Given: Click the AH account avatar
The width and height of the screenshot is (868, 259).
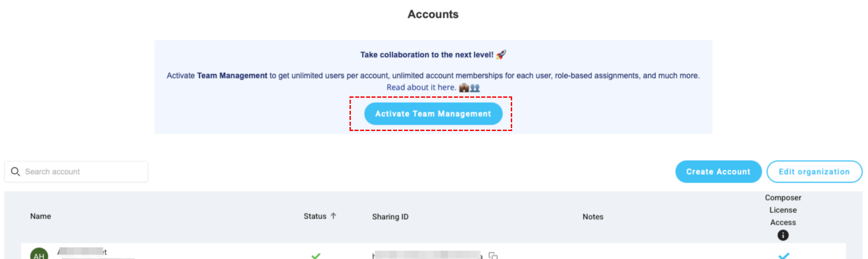Looking at the screenshot, I should [x=39, y=254].
